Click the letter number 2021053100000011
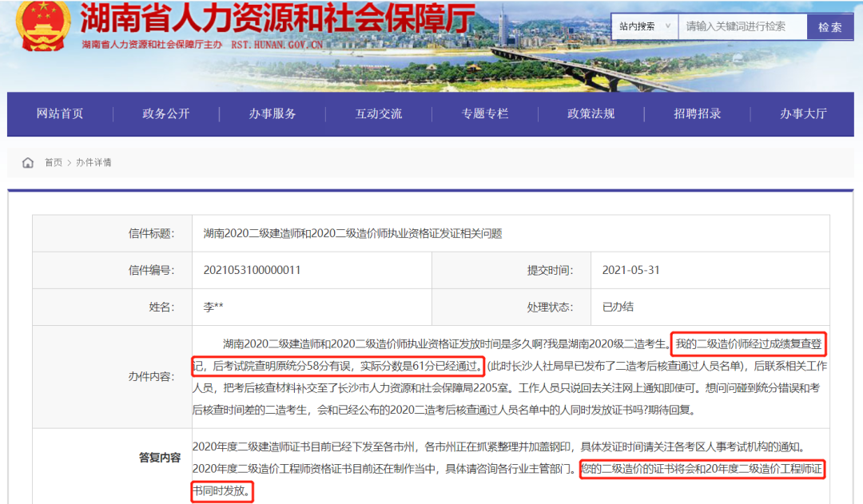 click(x=252, y=270)
